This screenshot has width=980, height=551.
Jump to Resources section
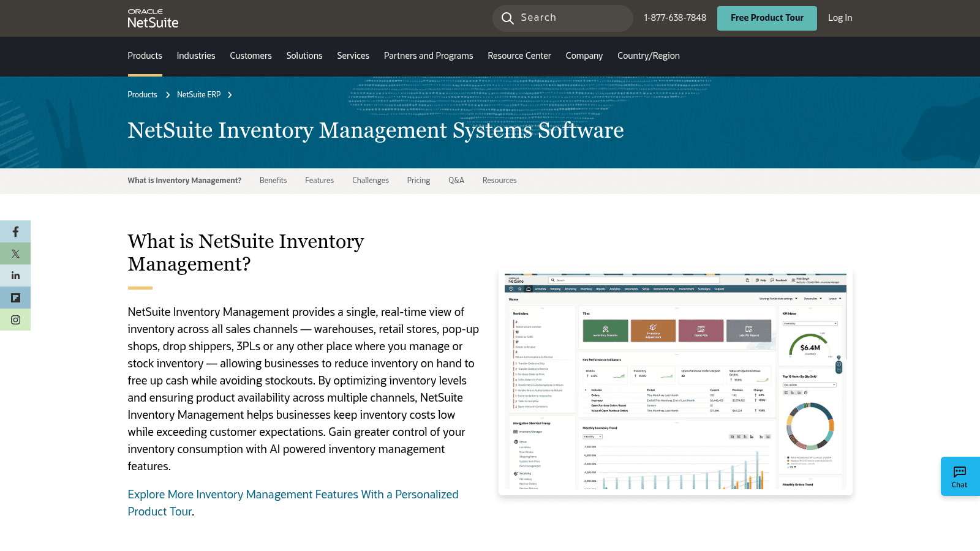pyautogui.click(x=499, y=181)
